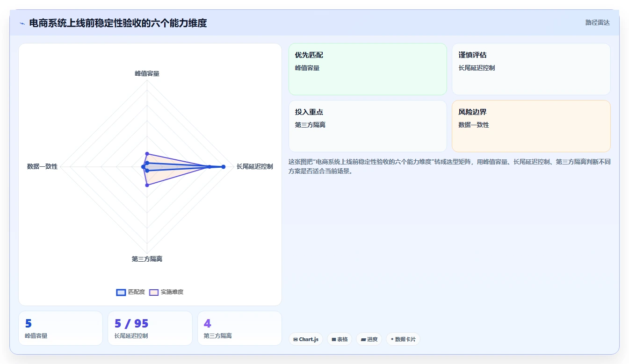Image resolution: width=629 pixels, height=364 pixels.
Task: Click the description paragraph starting with 这张图把
Action: coord(449,166)
